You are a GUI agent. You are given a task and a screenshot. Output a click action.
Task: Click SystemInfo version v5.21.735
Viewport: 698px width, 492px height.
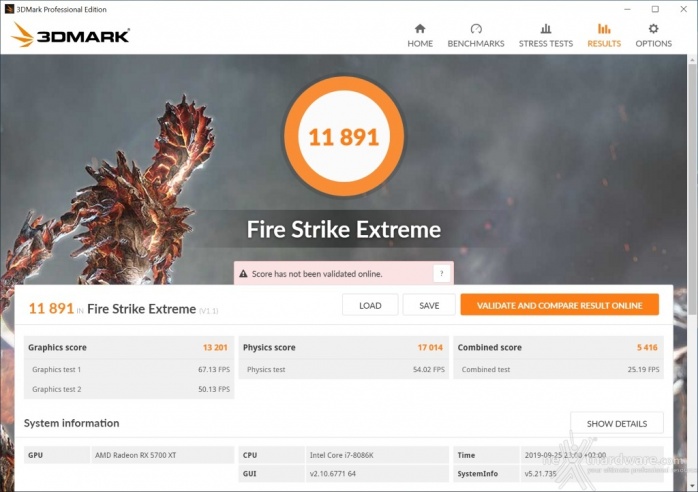coord(540,474)
